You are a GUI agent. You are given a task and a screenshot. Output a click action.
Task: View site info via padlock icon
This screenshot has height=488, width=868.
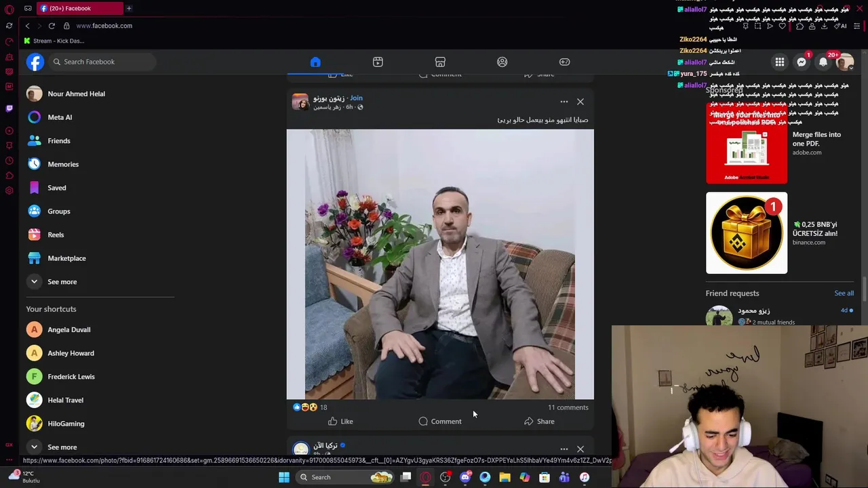click(x=66, y=26)
